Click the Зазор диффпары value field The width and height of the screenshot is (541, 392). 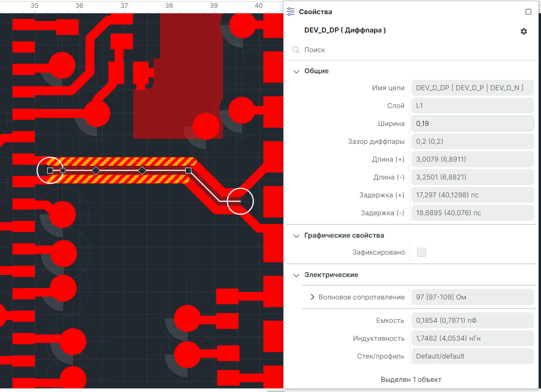coord(472,142)
